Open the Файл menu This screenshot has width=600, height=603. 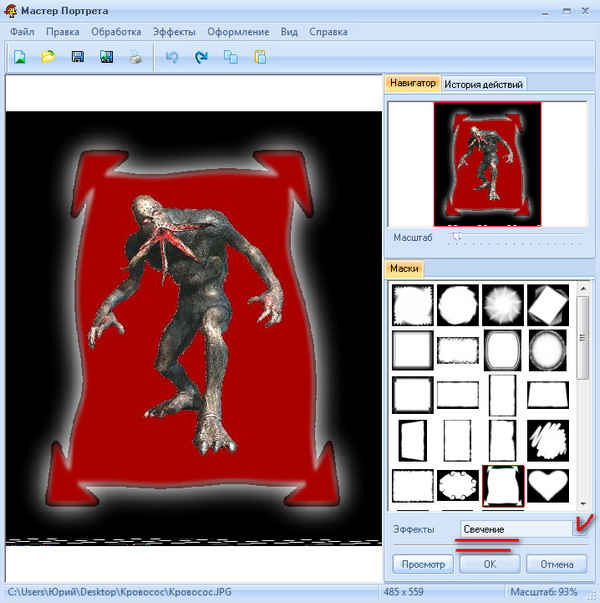tap(22, 32)
